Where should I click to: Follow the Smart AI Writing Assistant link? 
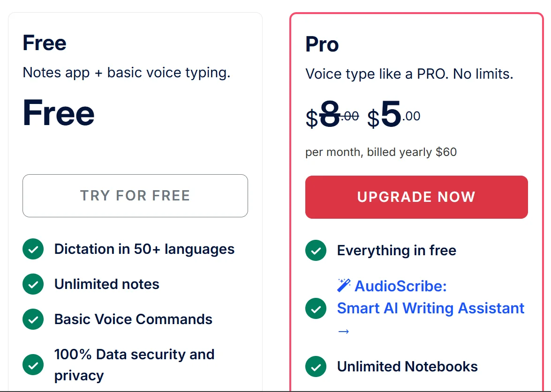[x=430, y=308]
